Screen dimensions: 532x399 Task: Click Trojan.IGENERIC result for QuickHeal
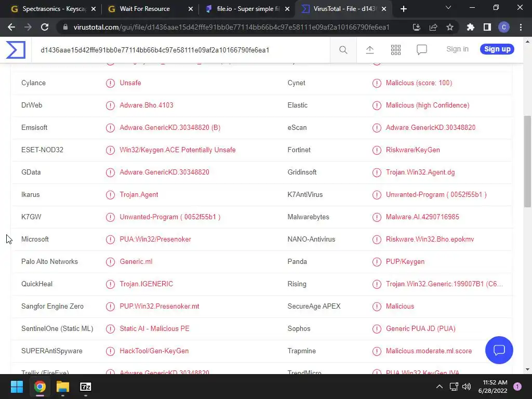[x=146, y=284]
